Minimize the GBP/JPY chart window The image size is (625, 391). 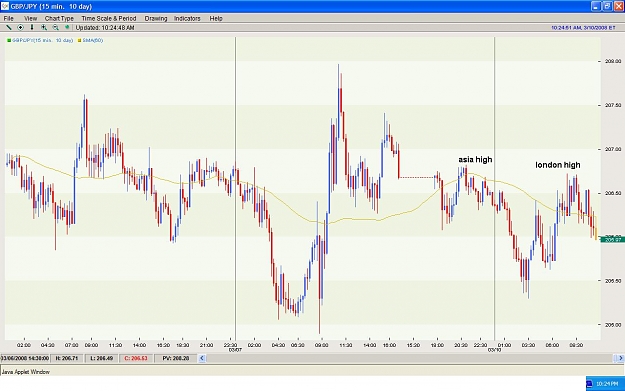point(596,6)
